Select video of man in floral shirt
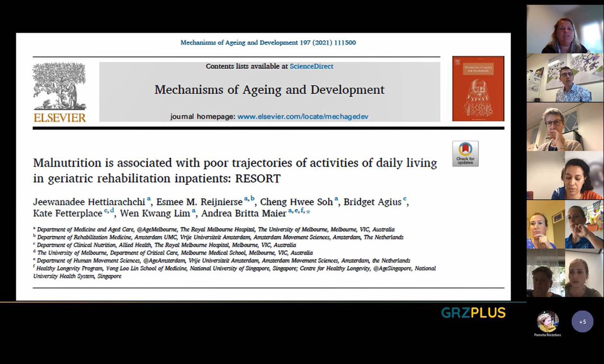 [x=565, y=78]
